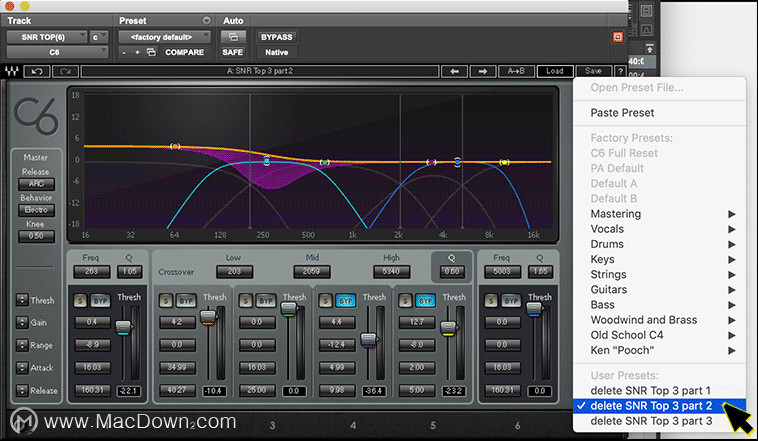The width and height of the screenshot is (758, 441).
Task: Click the Low crossover 203 field
Action: click(x=234, y=272)
